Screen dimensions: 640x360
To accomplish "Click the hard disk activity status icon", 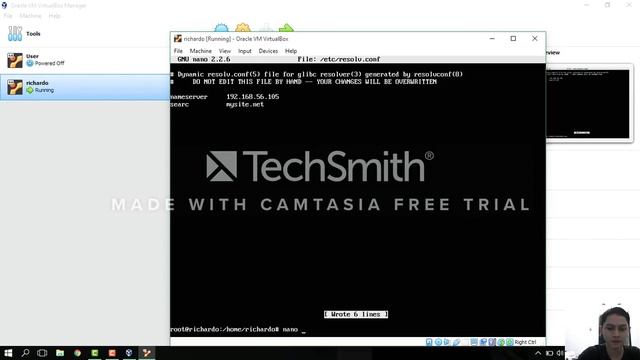I will [429, 342].
